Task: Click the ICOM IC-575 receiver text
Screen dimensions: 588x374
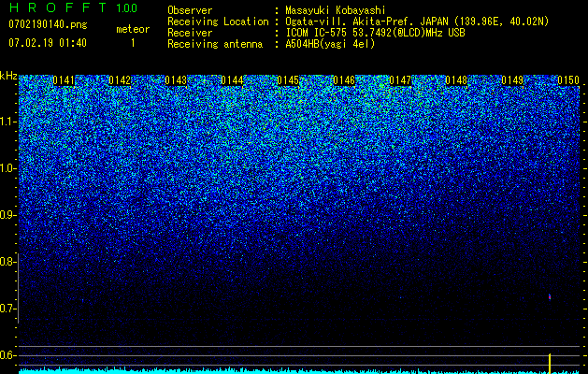Action: pyautogui.click(x=375, y=33)
